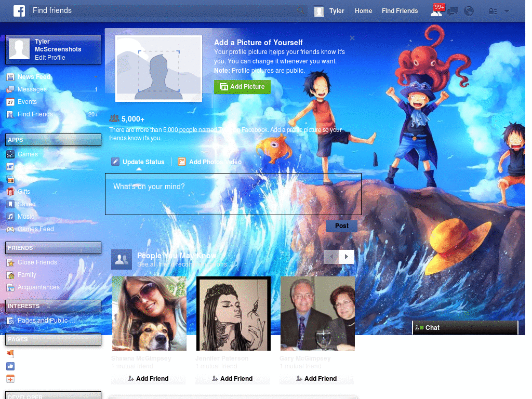Screen dimensions: 532x399
Task: Open friend requests icon with 99+ badge
Action: pyautogui.click(x=437, y=10)
